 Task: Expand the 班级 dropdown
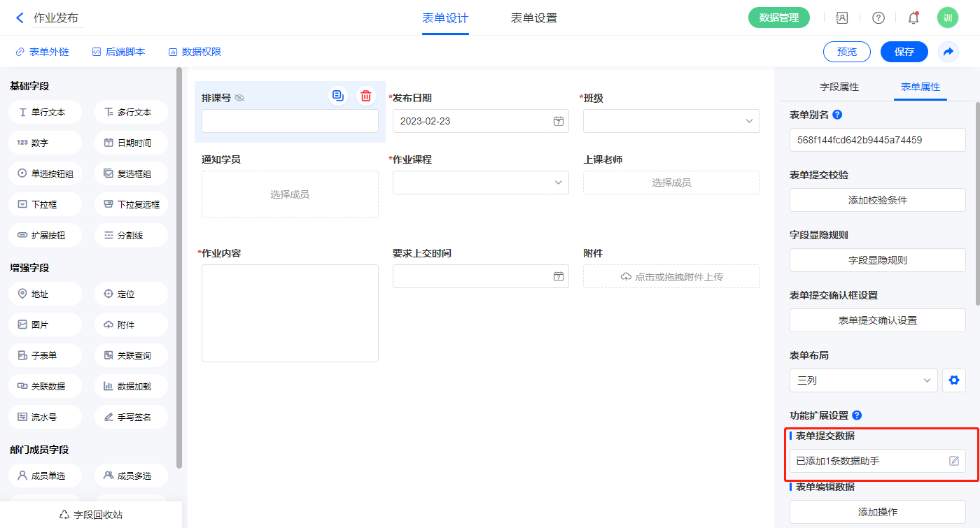(671, 121)
